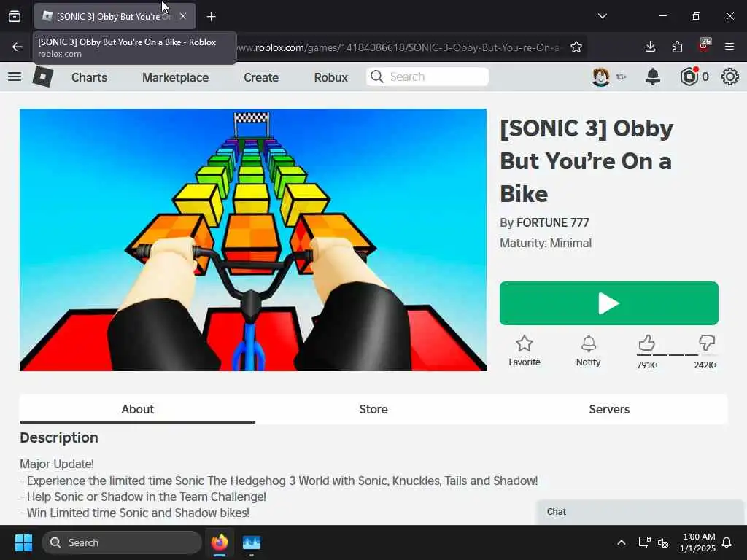This screenshot has width=747, height=560.
Task: Click the game title heading text
Action: pyautogui.click(x=587, y=161)
